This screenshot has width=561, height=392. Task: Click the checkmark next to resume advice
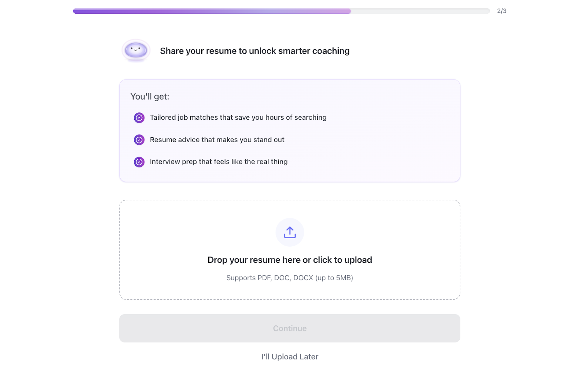(x=139, y=140)
